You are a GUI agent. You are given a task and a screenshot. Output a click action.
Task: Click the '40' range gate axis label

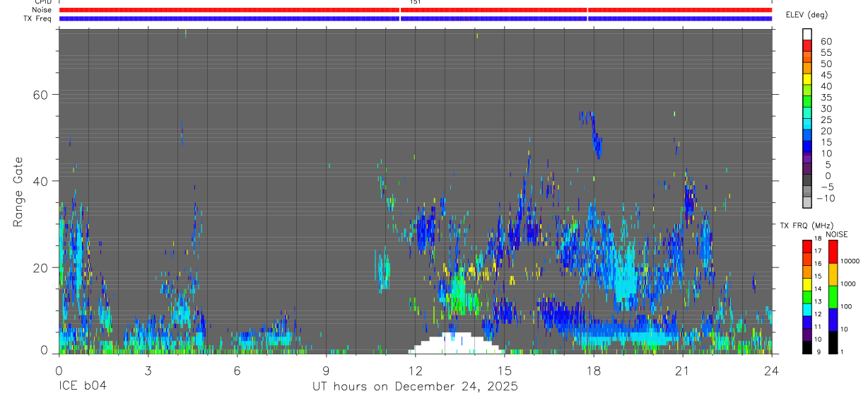42,181
